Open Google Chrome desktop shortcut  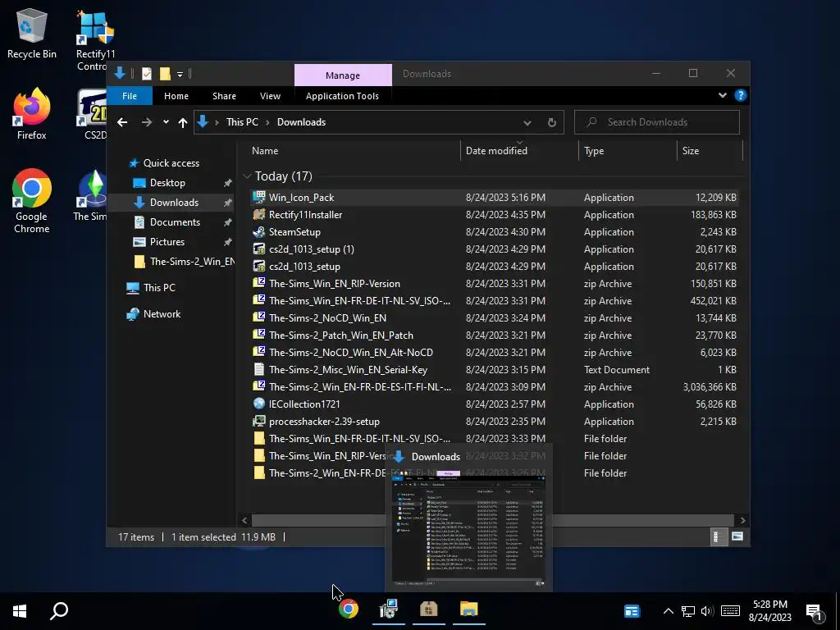tap(32, 202)
